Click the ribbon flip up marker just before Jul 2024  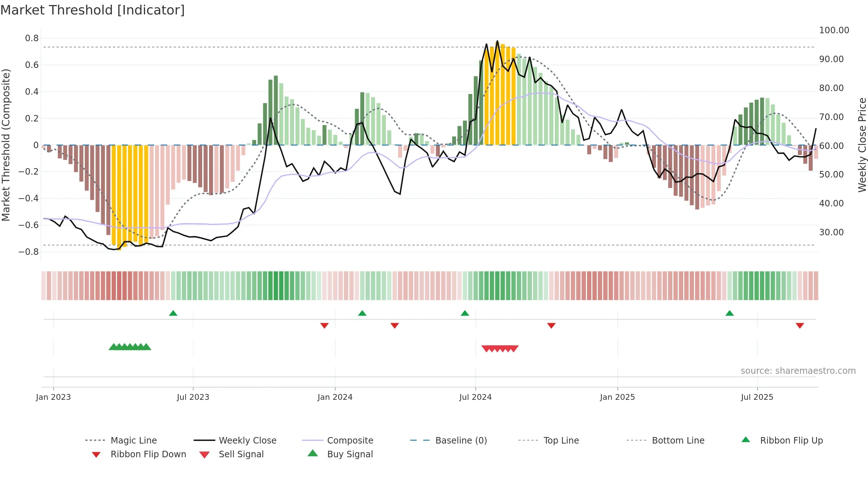tap(465, 313)
